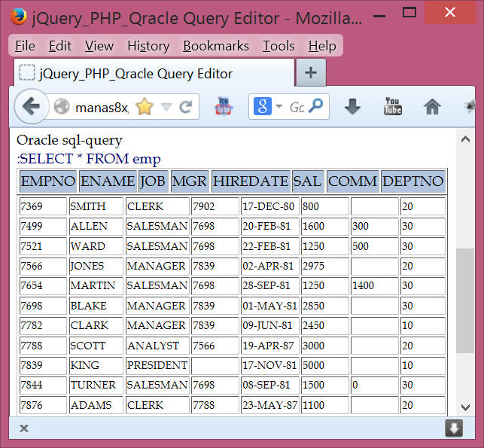Click the download icon in the bottom bar
Viewport: 484px width, 448px height.
click(453, 428)
